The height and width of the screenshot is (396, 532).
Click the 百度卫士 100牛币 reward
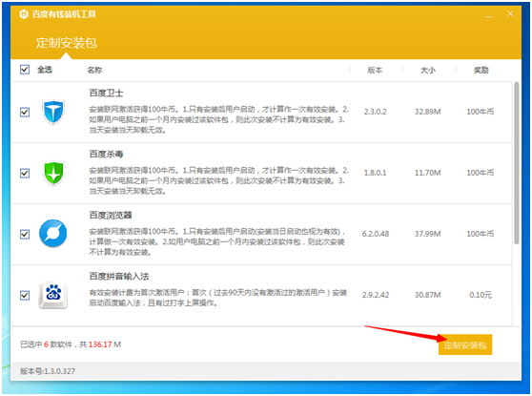coord(481,112)
